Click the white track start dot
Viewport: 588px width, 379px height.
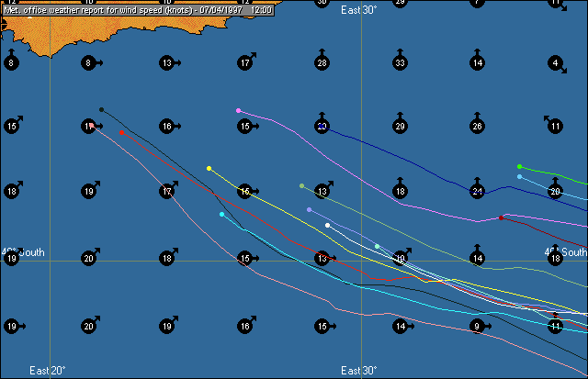327,225
